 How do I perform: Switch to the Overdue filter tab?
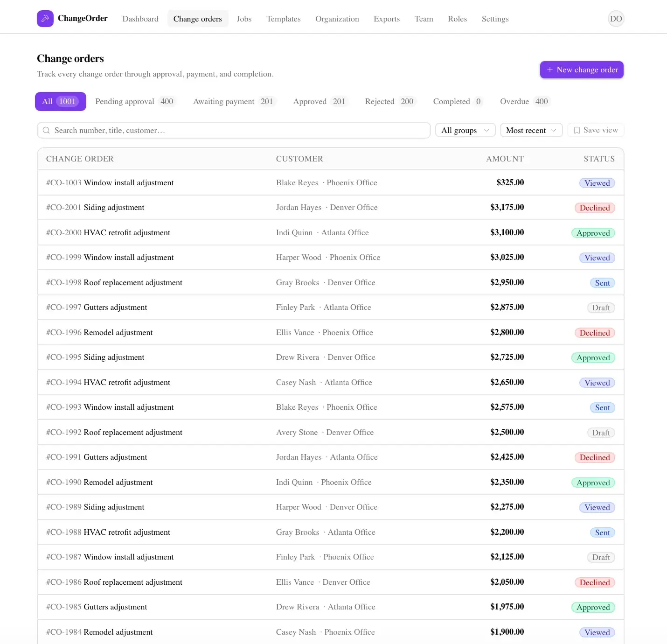(525, 101)
